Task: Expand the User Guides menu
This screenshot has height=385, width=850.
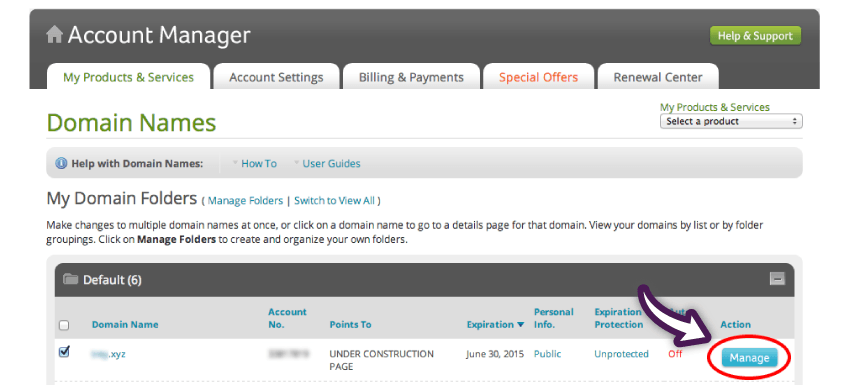Action: point(327,163)
